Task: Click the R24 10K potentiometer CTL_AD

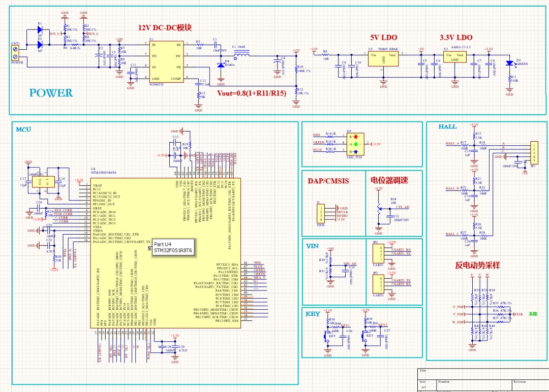Action: (380, 209)
